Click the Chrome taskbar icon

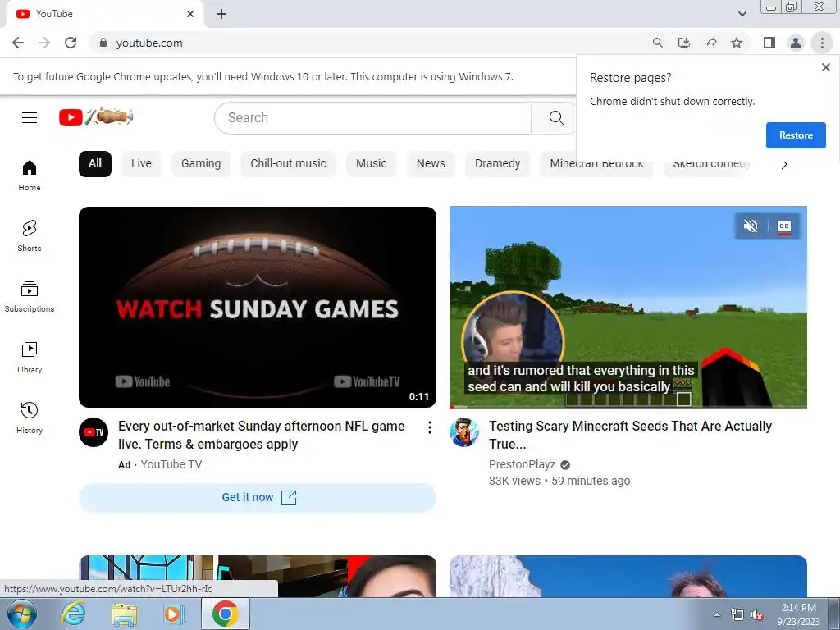(x=225, y=614)
